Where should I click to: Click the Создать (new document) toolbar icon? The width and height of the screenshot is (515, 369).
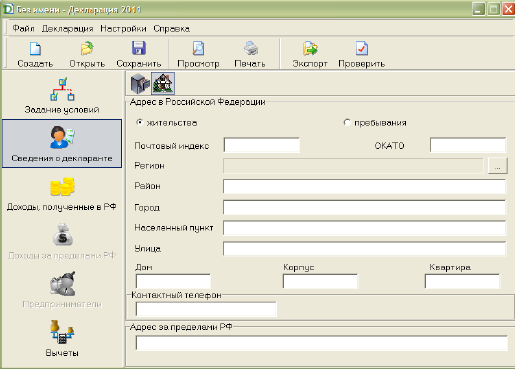pyautogui.click(x=35, y=49)
